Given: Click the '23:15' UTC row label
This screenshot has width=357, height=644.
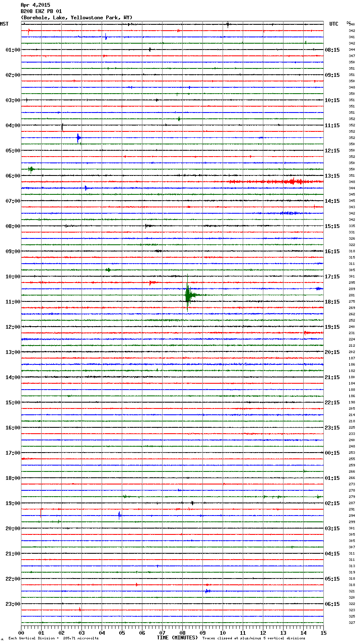Looking at the screenshot, I should pyautogui.click(x=332, y=428).
